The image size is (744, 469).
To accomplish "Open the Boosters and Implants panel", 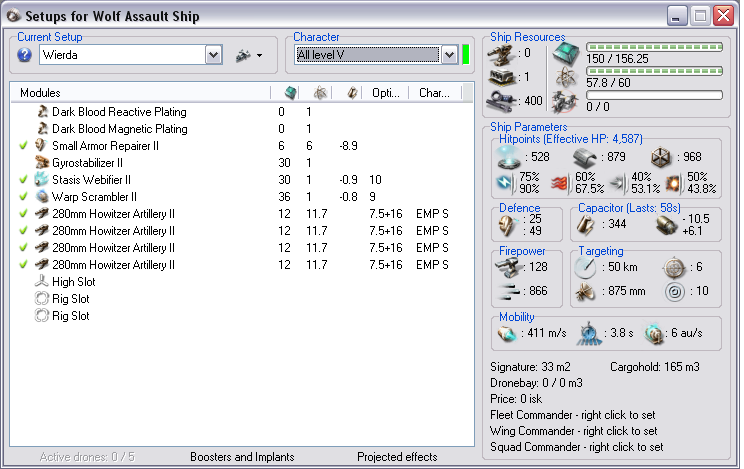I will click(242, 457).
